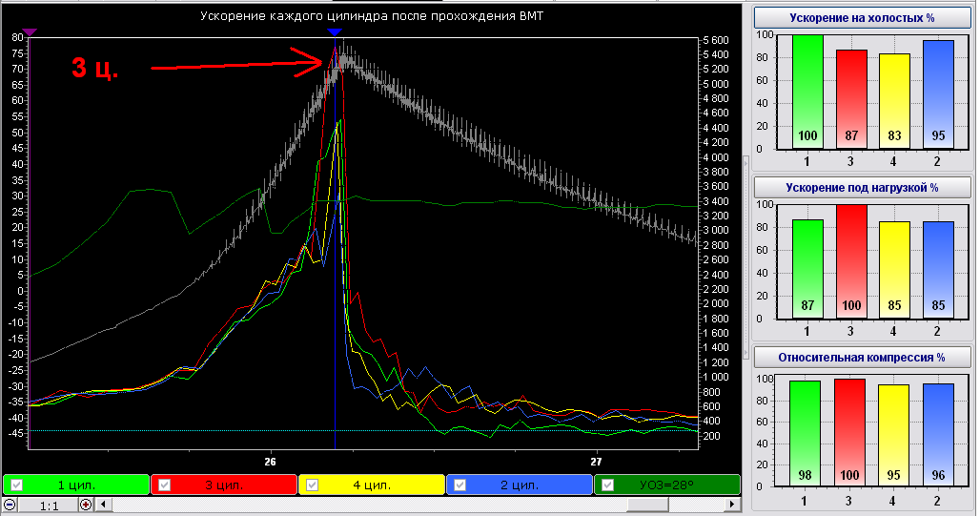980x516 pixels.
Task: Zoom in with the plus magnifier icon
Action: 86,505
